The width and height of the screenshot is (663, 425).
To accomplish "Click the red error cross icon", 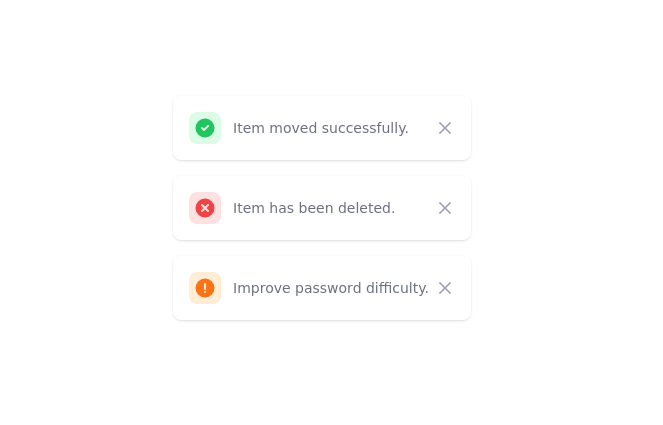I will 205,208.
